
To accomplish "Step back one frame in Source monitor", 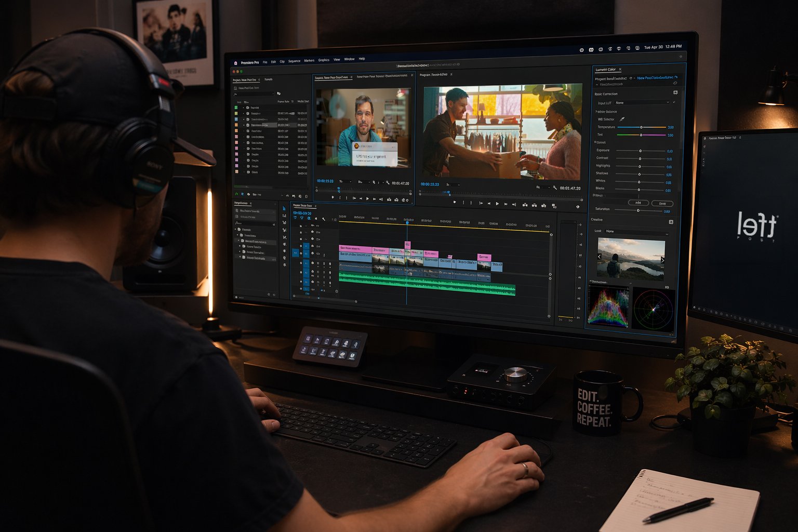I will point(361,198).
